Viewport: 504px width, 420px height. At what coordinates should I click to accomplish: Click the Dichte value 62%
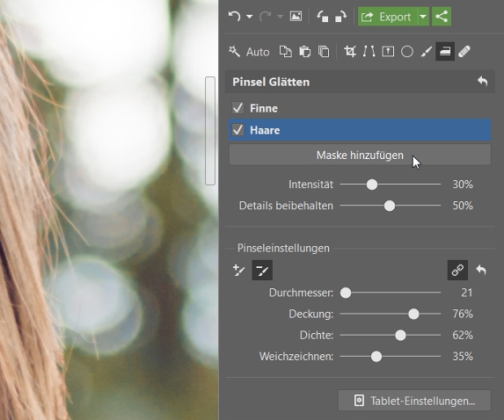point(463,336)
